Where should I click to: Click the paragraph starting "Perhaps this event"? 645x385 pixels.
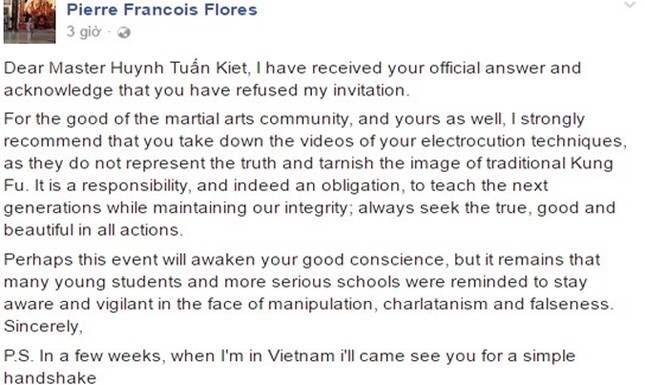[x=309, y=282]
